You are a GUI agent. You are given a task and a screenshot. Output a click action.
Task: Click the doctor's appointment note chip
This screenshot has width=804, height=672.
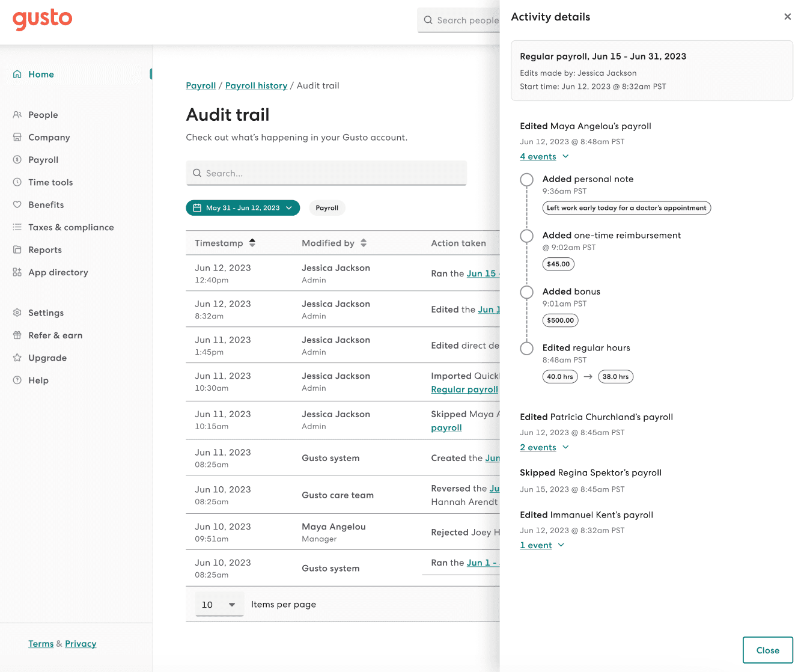click(626, 208)
